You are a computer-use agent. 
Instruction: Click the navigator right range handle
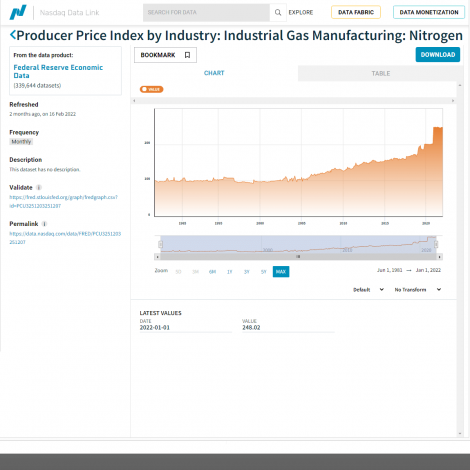click(x=436, y=245)
